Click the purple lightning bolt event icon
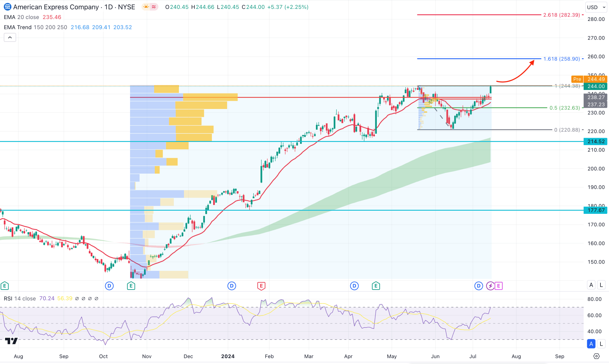Viewport: 609px width, 364px height. (490, 286)
